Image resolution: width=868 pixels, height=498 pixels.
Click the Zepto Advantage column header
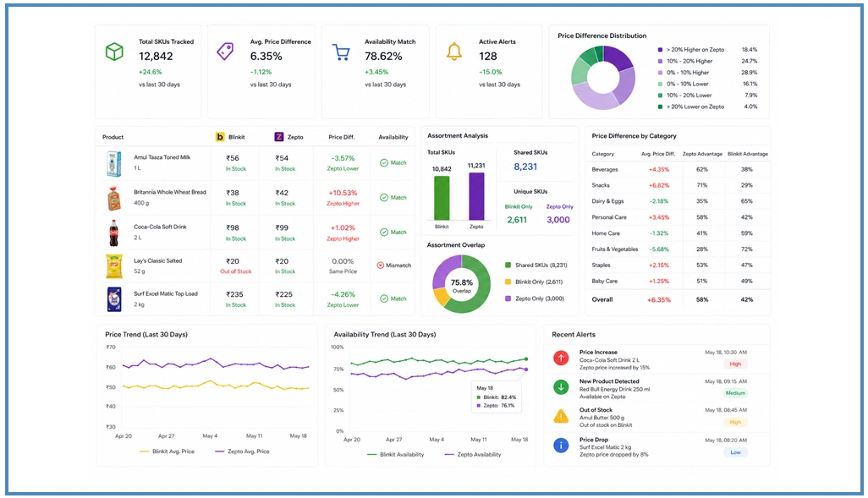click(x=702, y=154)
